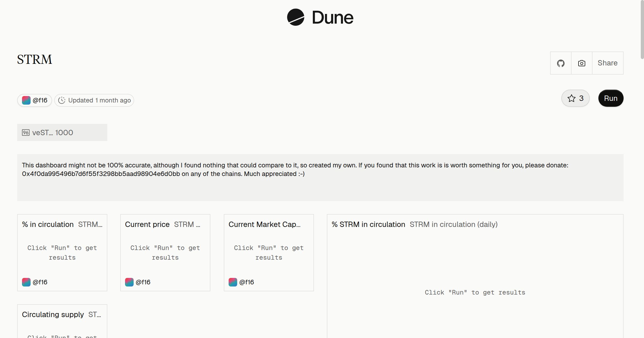Click the "Updated 1 month ago" chip
This screenshot has height=338, width=644.
point(94,100)
